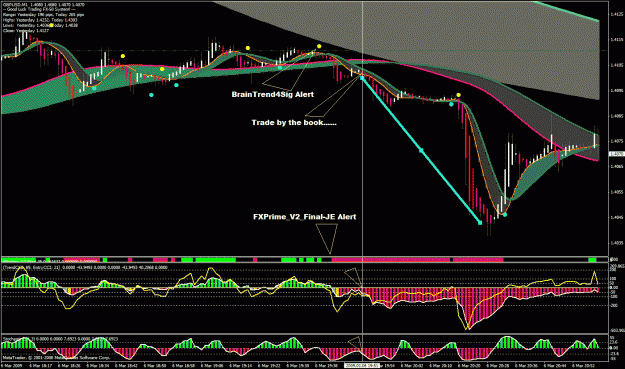Click the 1.4085 price axis label
The width and height of the screenshot is (625, 369).
click(617, 116)
